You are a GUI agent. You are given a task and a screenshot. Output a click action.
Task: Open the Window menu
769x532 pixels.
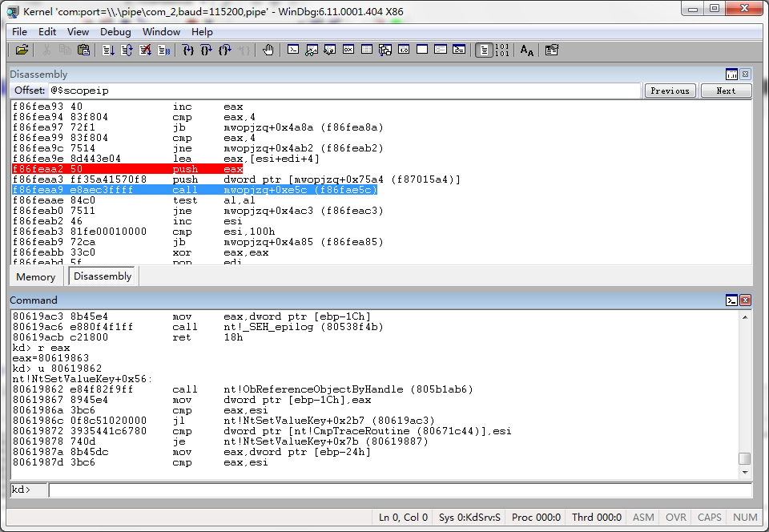tap(161, 32)
